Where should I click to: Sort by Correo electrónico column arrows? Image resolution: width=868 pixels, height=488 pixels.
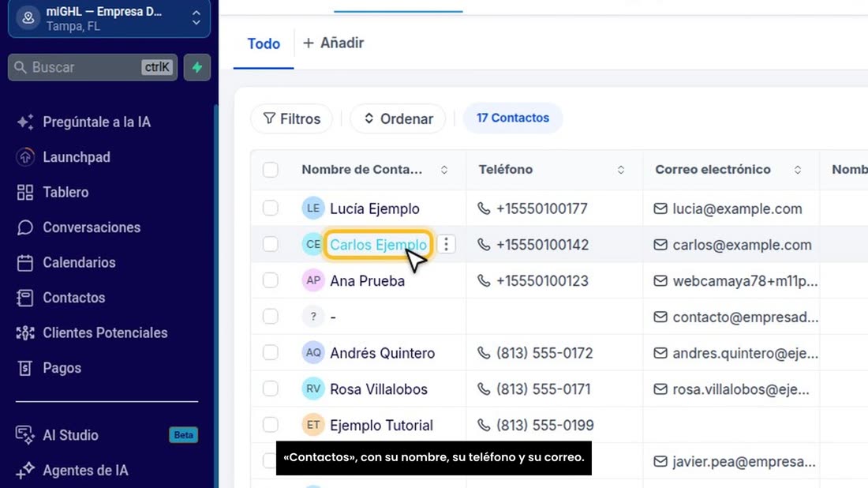click(797, 170)
